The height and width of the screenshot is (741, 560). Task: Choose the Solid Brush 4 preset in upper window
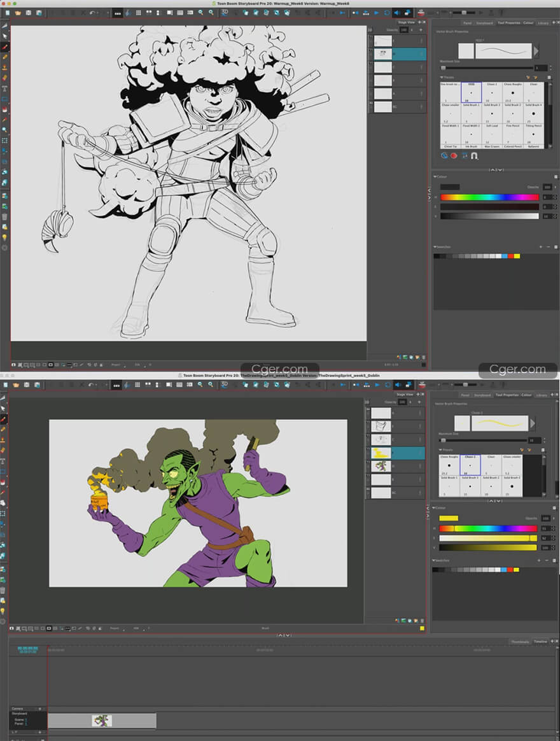[533, 112]
